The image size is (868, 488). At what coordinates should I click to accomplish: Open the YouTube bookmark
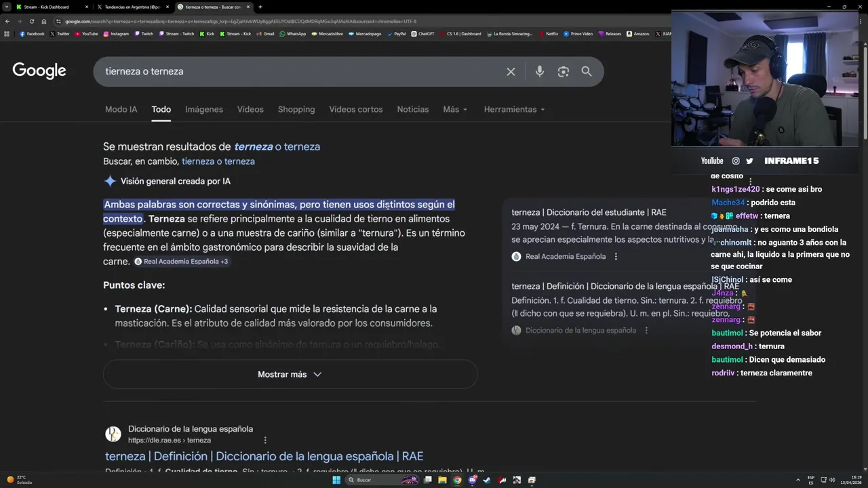pyautogui.click(x=86, y=34)
